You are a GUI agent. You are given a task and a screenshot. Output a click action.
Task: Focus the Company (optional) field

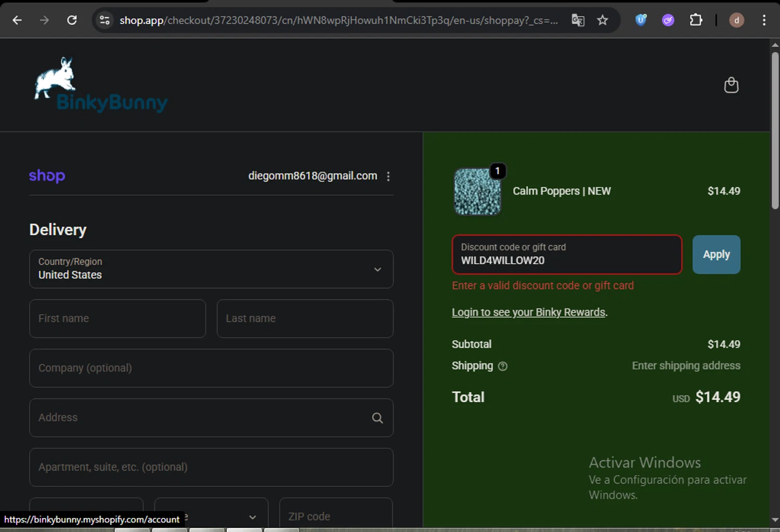tap(211, 368)
